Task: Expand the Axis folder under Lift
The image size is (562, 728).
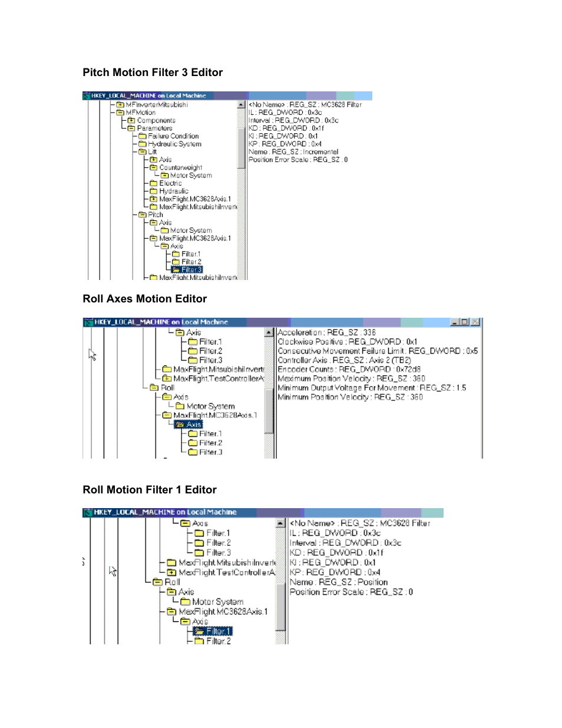Action: point(154,160)
